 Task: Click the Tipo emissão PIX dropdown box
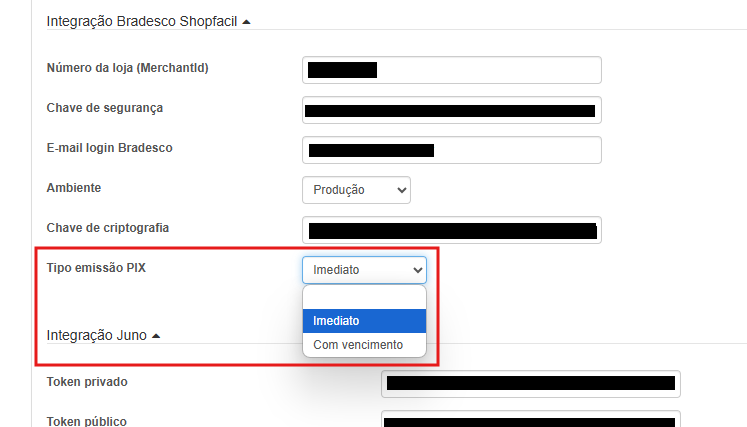[364, 270]
